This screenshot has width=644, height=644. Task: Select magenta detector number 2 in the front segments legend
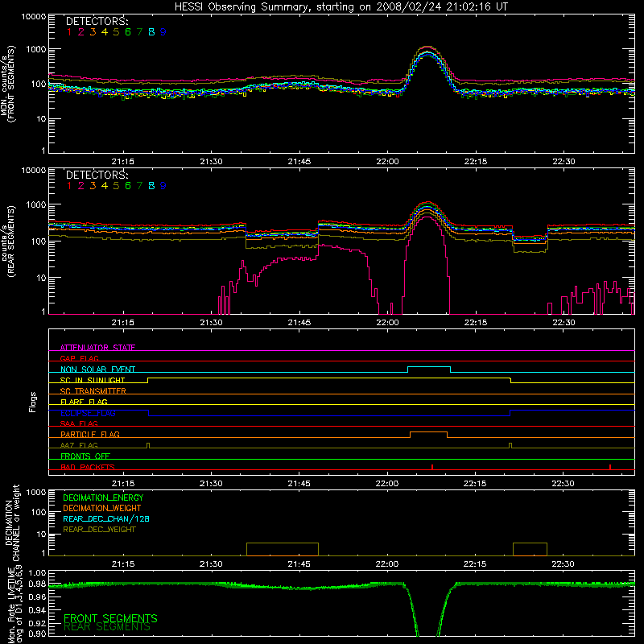[81, 32]
